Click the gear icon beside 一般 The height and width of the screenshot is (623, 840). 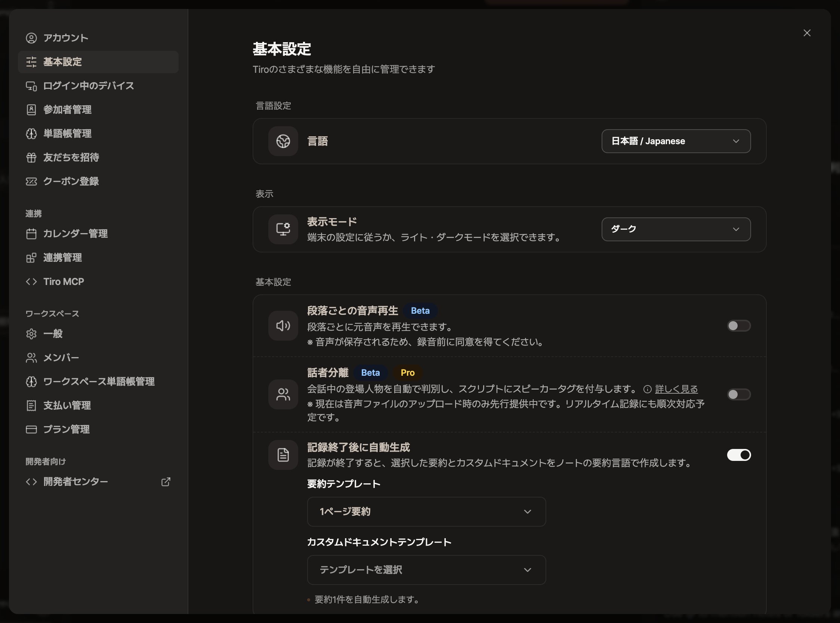tap(31, 334)
